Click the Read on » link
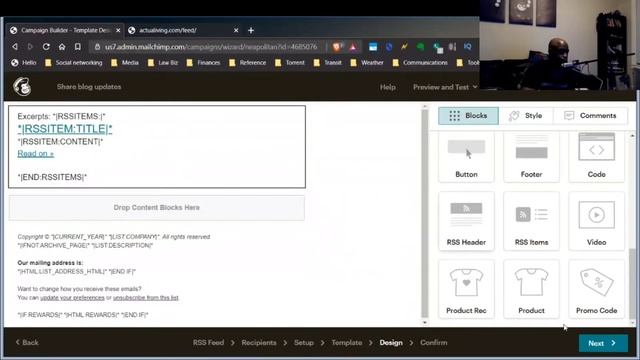 click(36, 153)
